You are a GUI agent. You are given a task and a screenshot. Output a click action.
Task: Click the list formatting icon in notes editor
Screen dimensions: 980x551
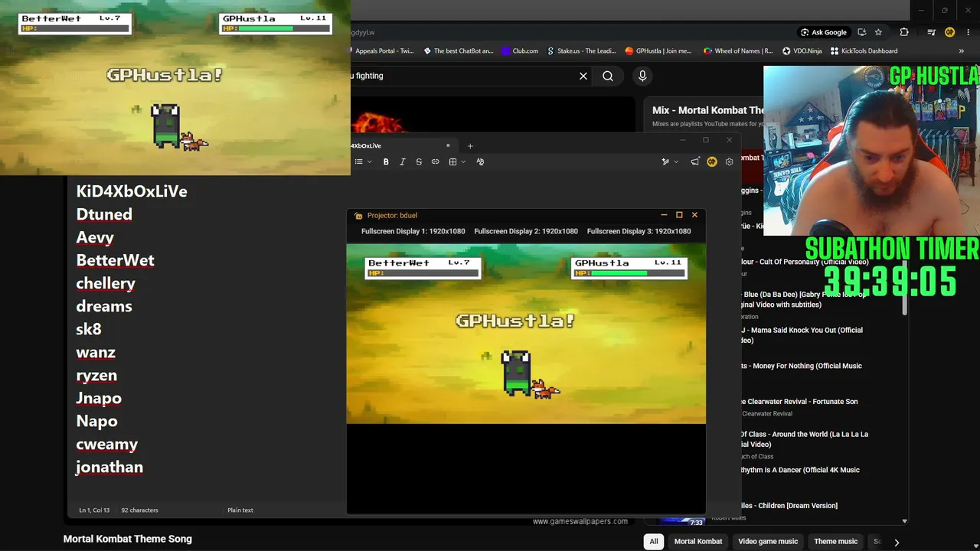click(x=358, y=161)
